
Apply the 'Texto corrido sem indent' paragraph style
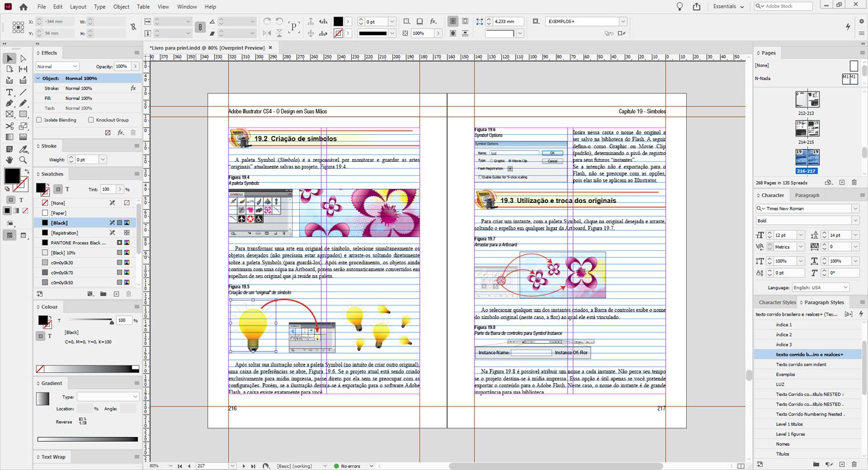pos(808,365)
